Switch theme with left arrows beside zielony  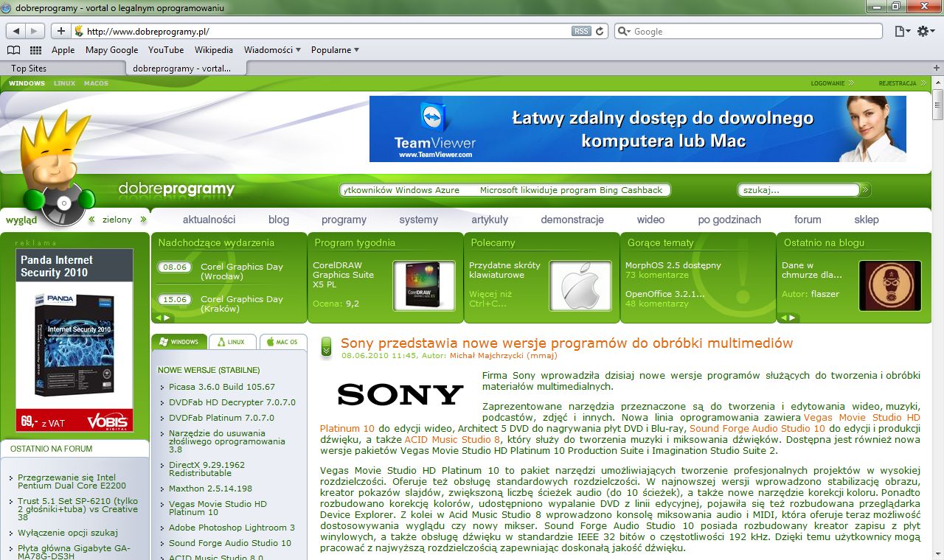(x=92, y=220)
